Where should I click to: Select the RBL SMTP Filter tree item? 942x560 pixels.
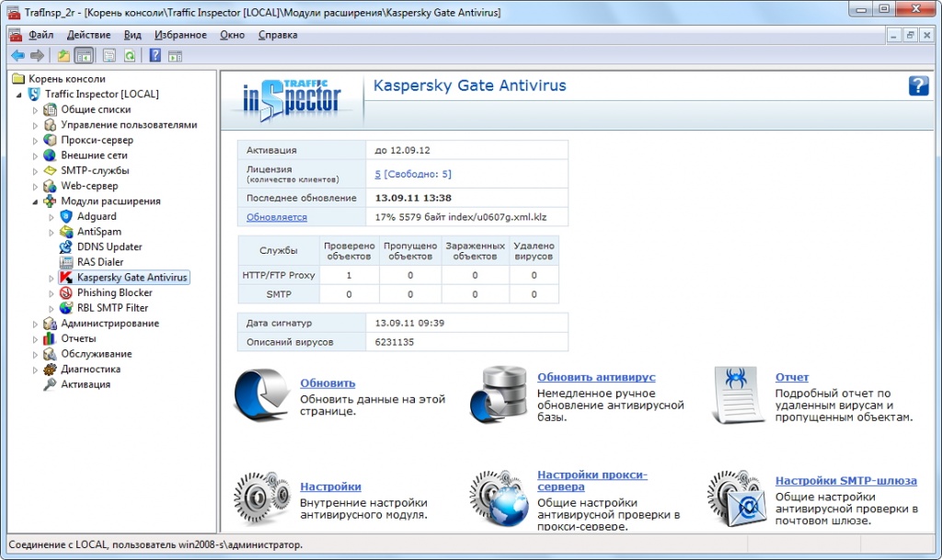(112, 308)
